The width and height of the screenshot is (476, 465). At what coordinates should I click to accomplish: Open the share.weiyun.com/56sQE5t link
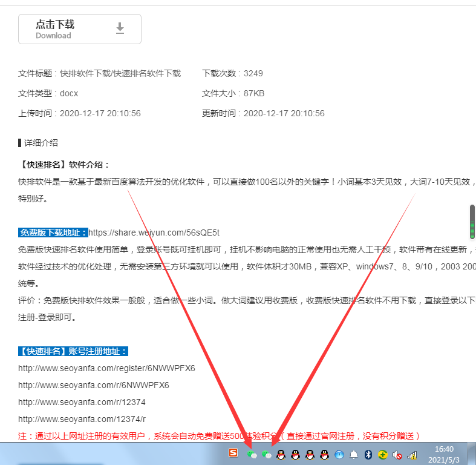point(154,232)
